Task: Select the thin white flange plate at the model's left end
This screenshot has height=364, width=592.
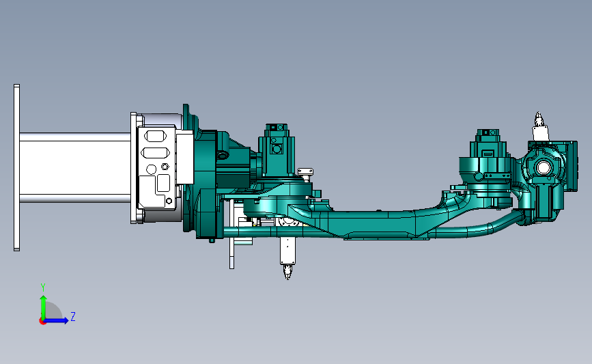Action: point(16,167)
